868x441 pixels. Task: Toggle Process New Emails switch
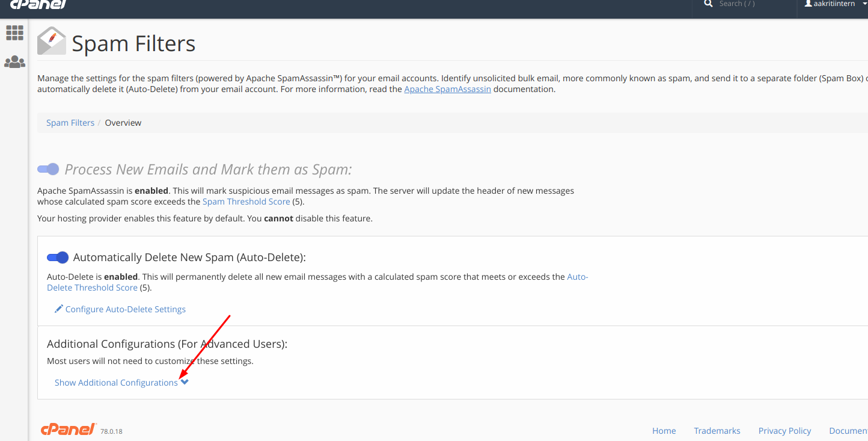pyautogui.click(x=48, y=169)
